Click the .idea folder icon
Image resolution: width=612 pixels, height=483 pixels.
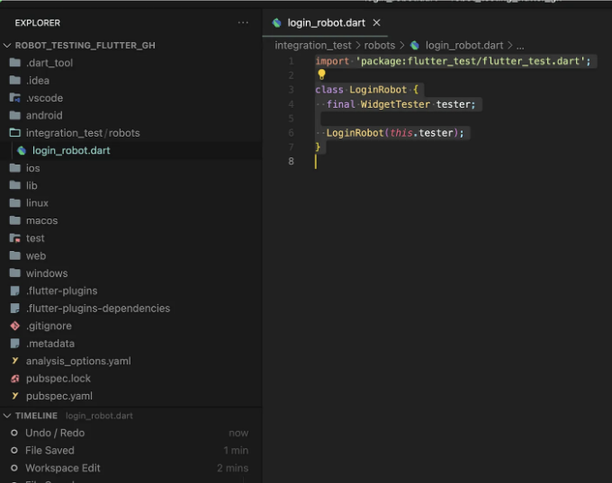[15, 80]
